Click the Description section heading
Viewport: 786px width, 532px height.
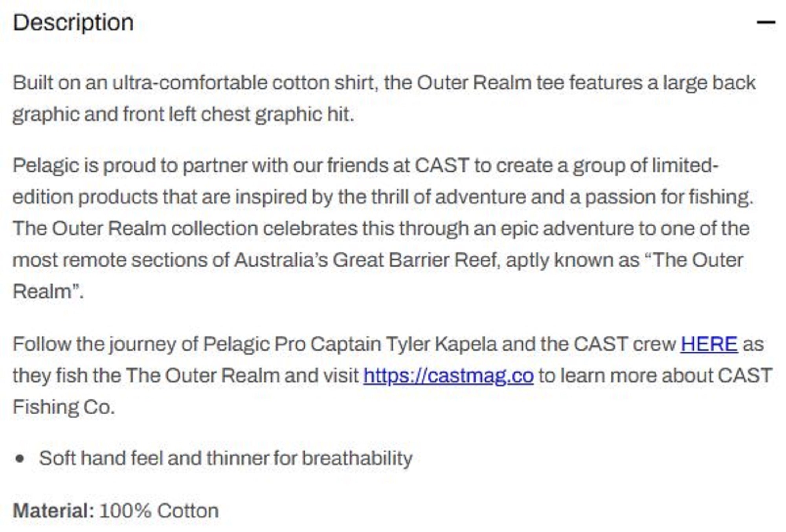pyautogui.click(x=73, y=22)
